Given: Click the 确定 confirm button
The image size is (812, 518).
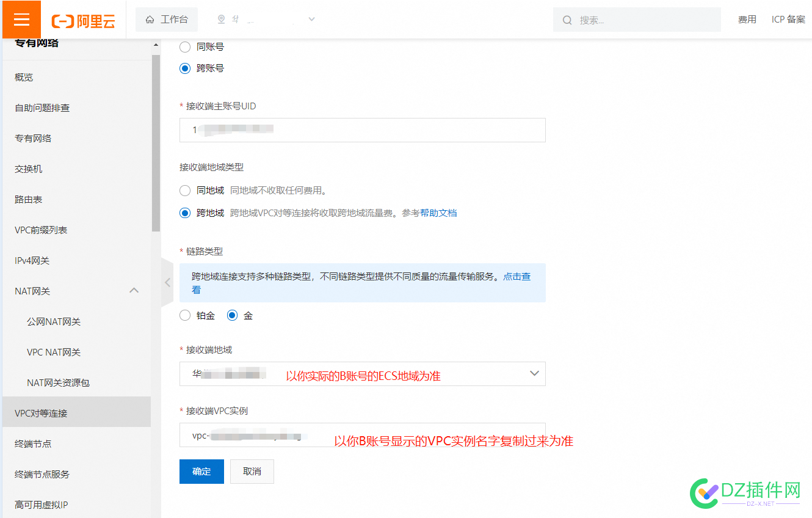Looking at the screenshot, I should coord(201,471).
